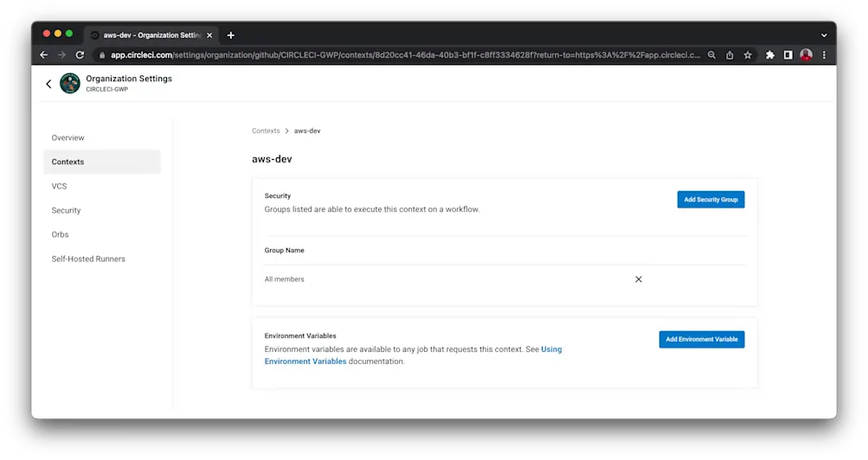Viewport: 868px width, 460px height.
Task: Click the CIRCLECI-GWP organization avatar
Action: click(70, 84)
